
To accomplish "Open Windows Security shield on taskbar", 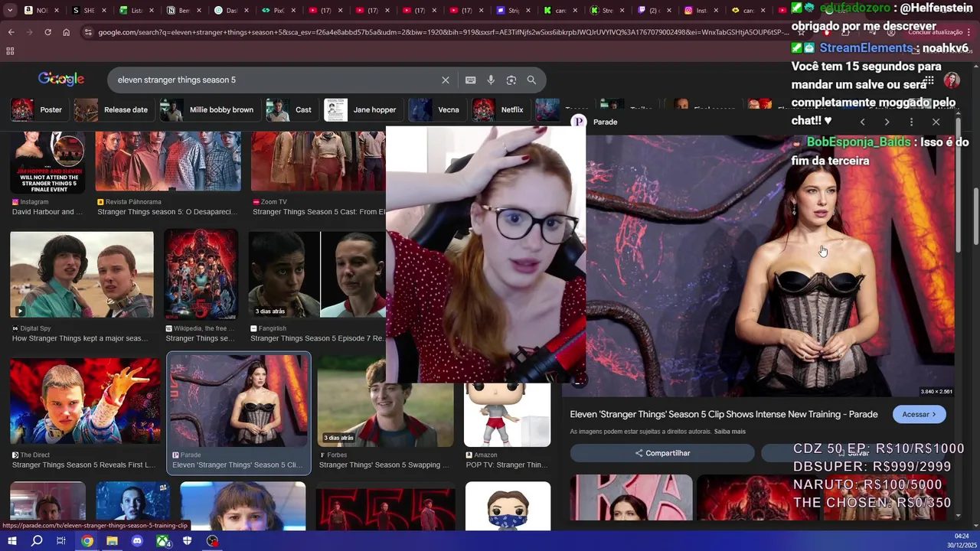I will (x=188, y=541).
